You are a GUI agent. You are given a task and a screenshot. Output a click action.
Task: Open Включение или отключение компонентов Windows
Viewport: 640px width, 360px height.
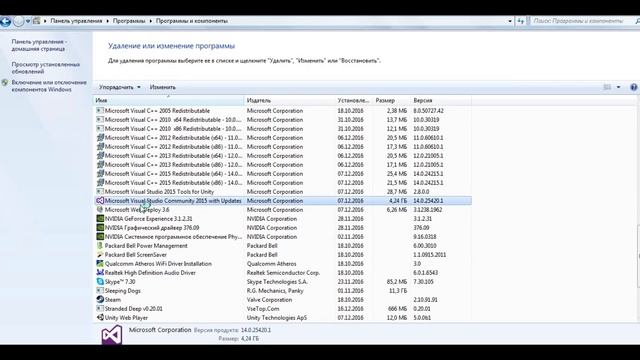(49, 86)
